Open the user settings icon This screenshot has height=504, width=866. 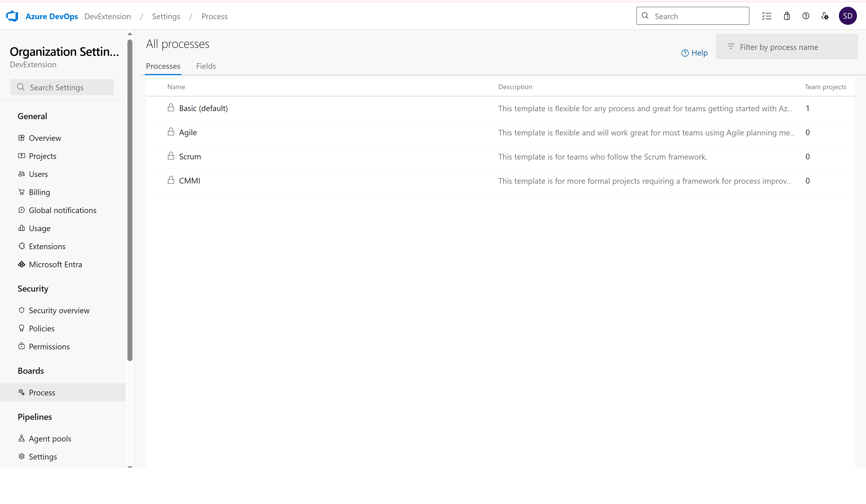coord(825,16)
